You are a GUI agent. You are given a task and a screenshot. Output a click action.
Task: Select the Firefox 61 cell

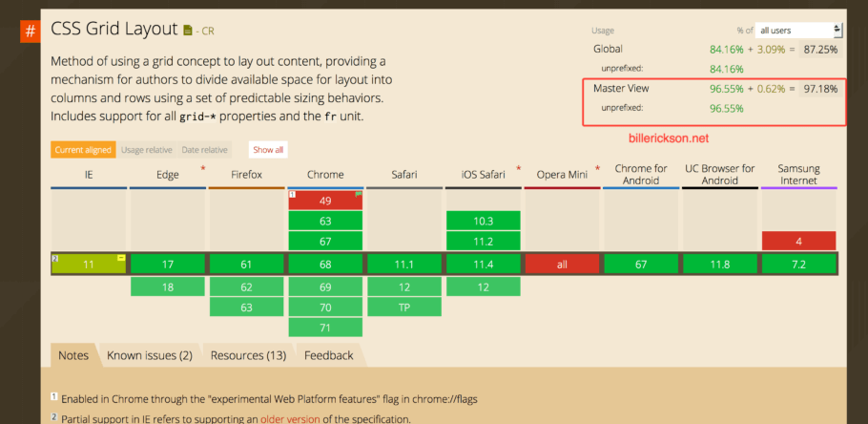(x=246, y=265)
